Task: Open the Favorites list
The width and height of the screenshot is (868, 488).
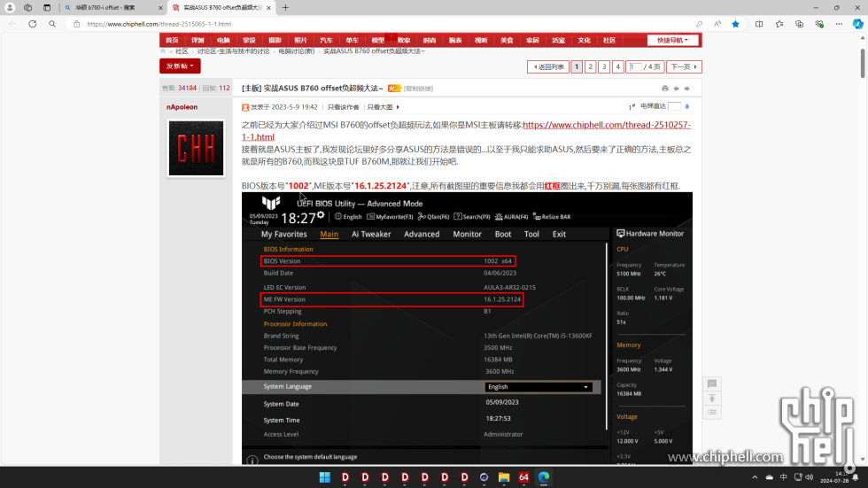Action: coord(779,24)
